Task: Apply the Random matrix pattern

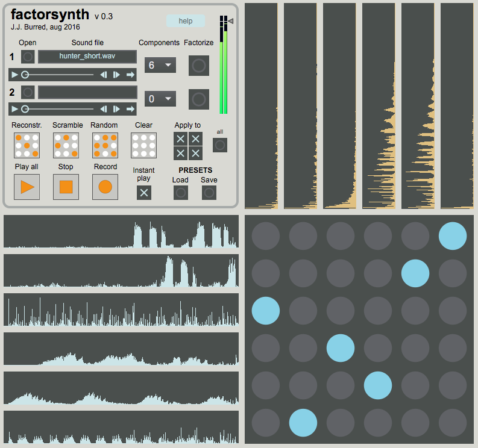Action: point(105,146)
